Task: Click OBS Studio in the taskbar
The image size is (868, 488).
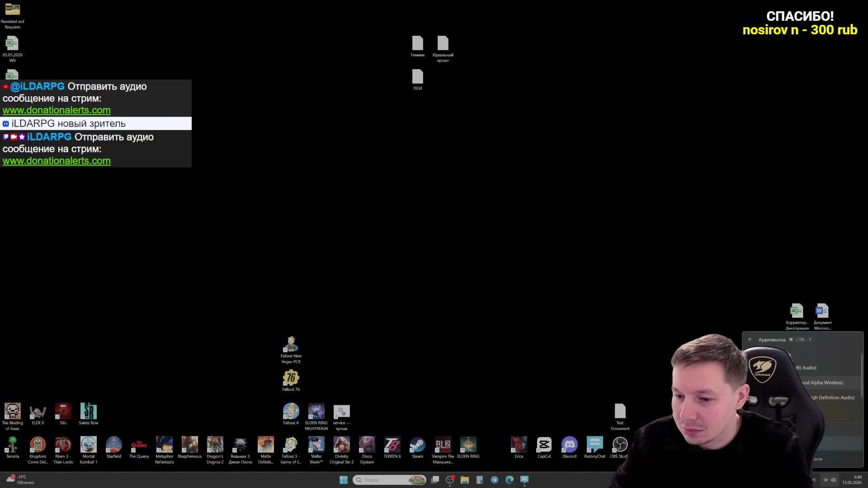Action: 450,480
